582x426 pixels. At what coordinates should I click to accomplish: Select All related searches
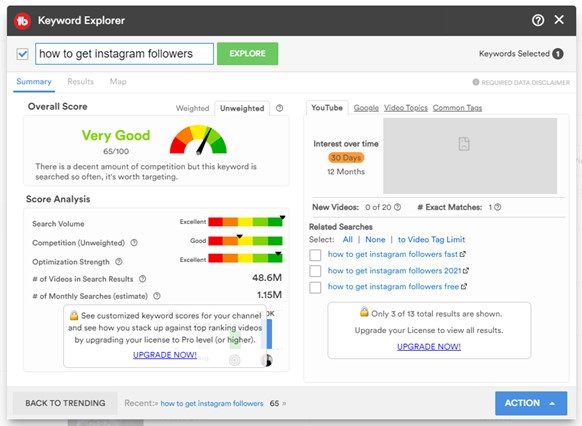(347, 239)
